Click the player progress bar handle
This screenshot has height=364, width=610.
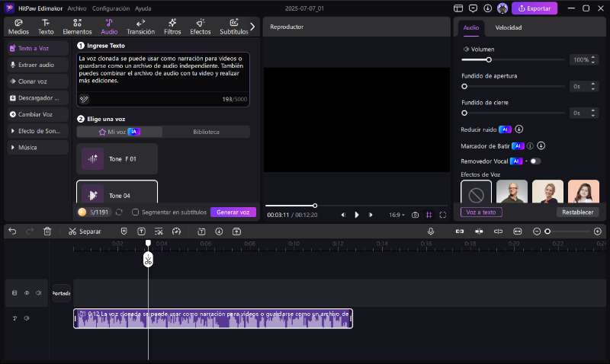point(315,206)
